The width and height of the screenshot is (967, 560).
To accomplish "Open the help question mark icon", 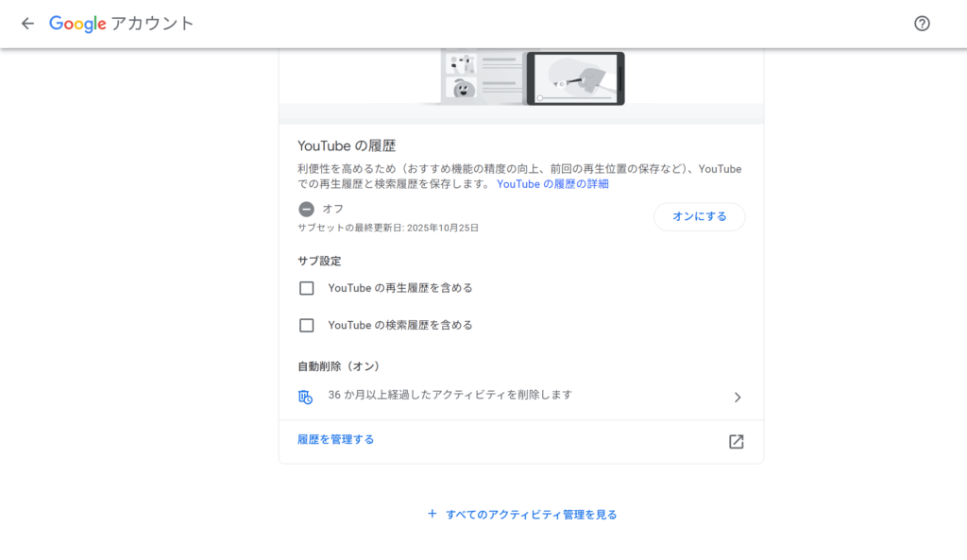I will pos(922,24).
